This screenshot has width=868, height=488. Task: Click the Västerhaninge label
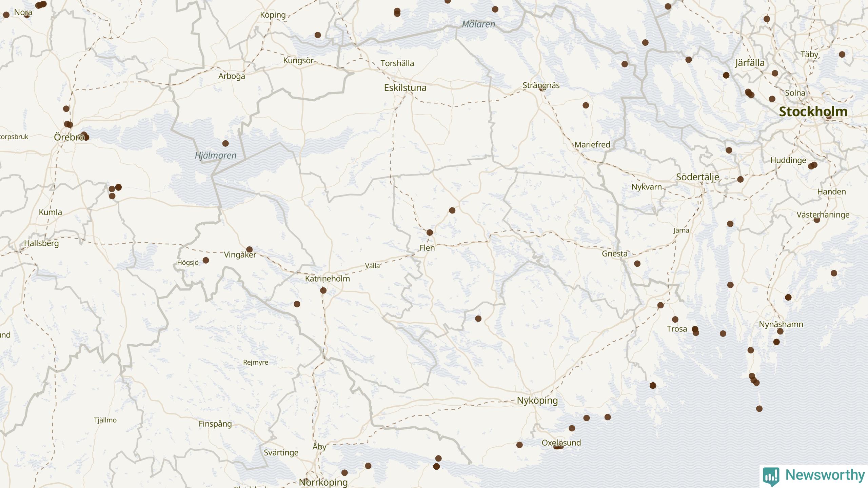coord(823,215)
